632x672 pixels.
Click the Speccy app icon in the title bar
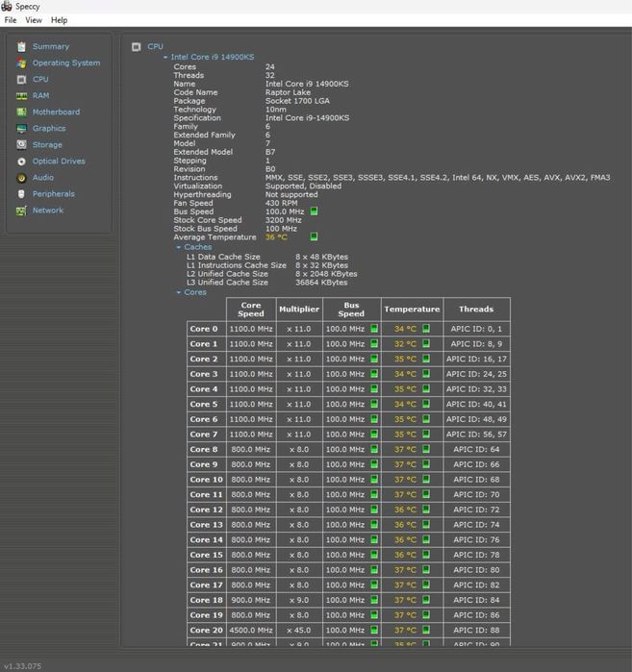(7, 6)
